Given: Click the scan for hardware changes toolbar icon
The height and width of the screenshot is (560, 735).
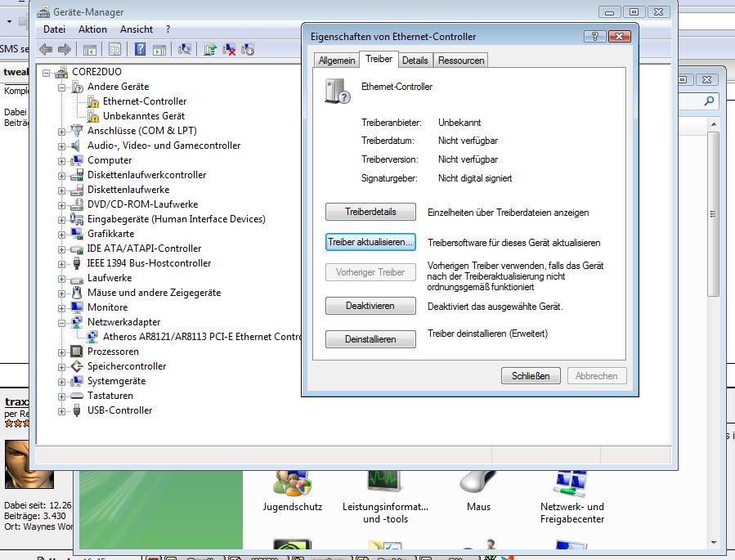Looking at the screenshot, I should pyautogui.click(x=185, y=50).
